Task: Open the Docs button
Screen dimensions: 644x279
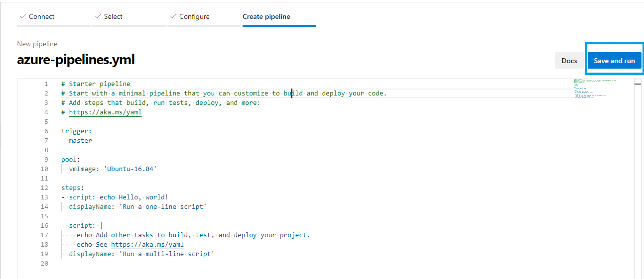Action: pos(569,61)
